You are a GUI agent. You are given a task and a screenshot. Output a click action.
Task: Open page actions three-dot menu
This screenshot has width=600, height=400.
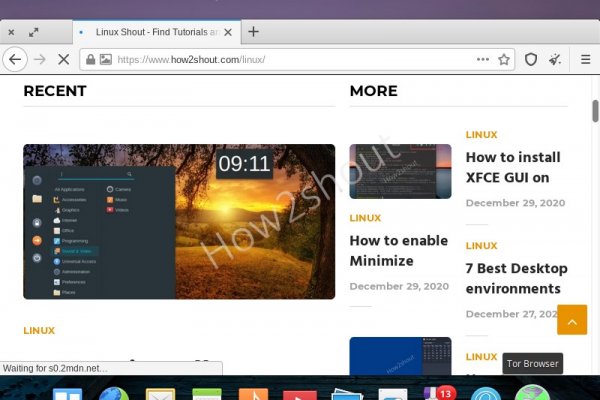coord(483,60)
